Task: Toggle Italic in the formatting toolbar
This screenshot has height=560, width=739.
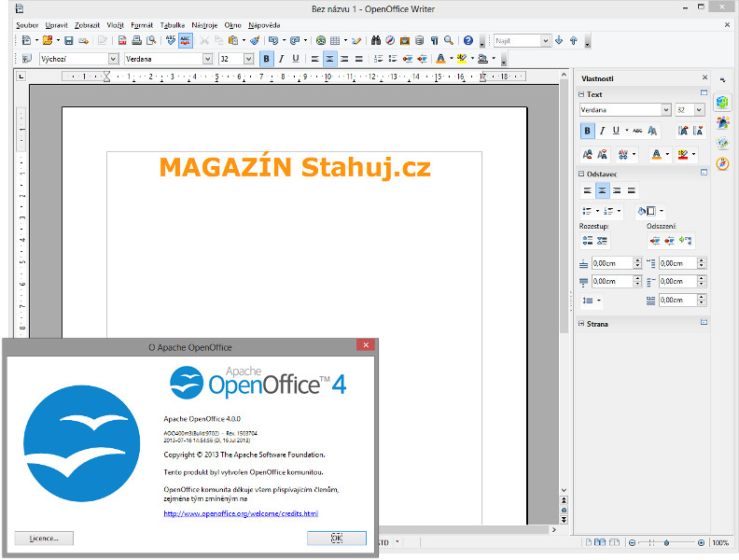Action: tap(281, 59)
